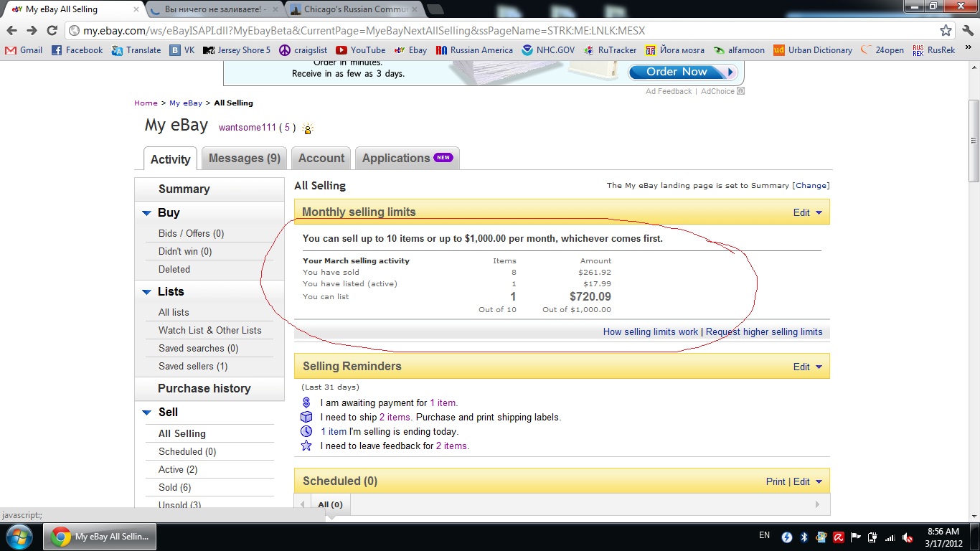Click the Change link for landing page

(811, 185)
